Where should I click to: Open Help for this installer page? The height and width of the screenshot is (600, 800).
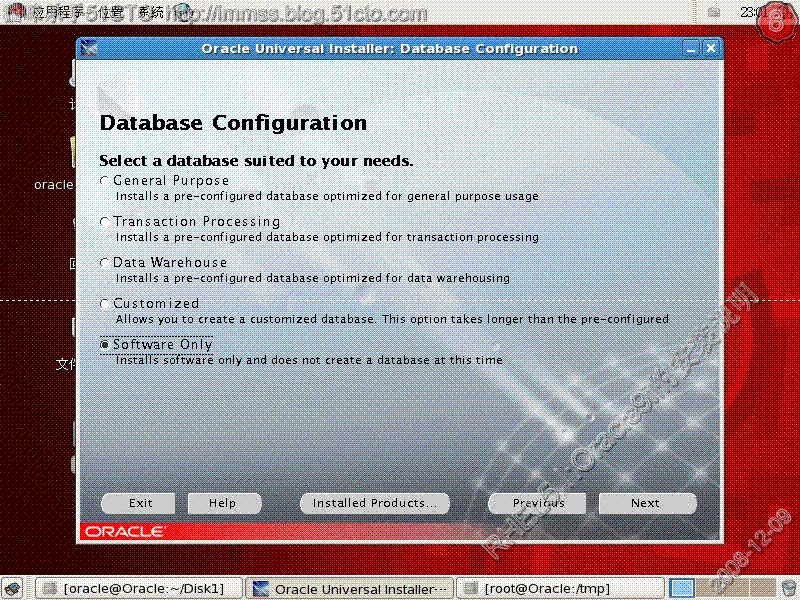tap(224, 503)
